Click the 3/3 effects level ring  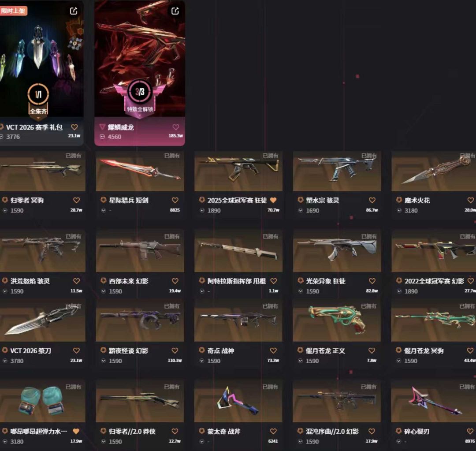140,91
